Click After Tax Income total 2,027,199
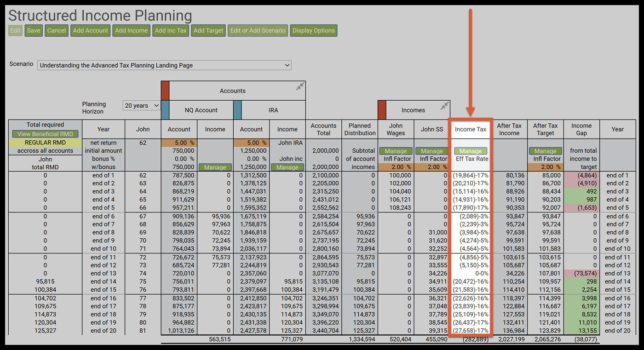The height and width of the screenshot is (350, 644). [x=512, y=339]
